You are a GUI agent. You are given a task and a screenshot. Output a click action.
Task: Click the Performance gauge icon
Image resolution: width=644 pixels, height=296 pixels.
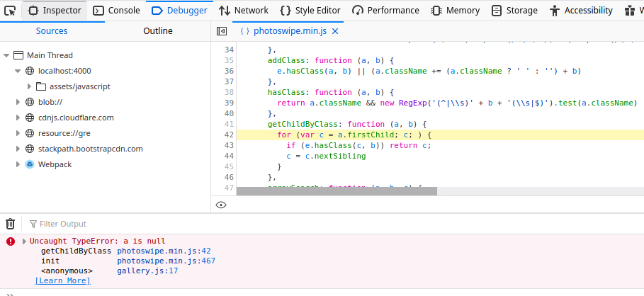click(x=358, y=11)
